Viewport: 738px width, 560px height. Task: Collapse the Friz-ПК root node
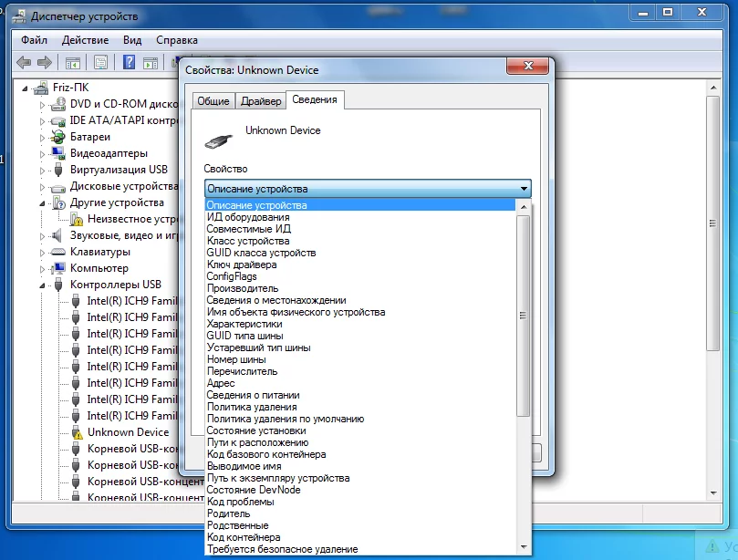tap(23, 88)
